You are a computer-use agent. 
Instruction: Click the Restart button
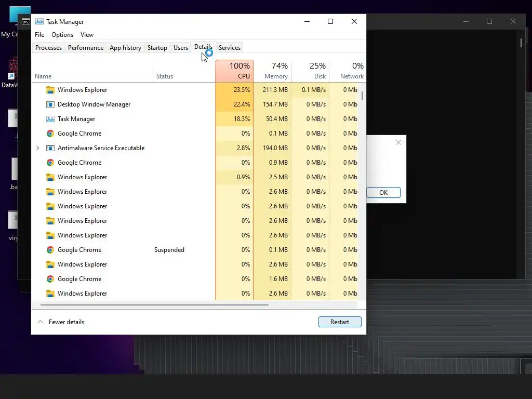point(340,322)
